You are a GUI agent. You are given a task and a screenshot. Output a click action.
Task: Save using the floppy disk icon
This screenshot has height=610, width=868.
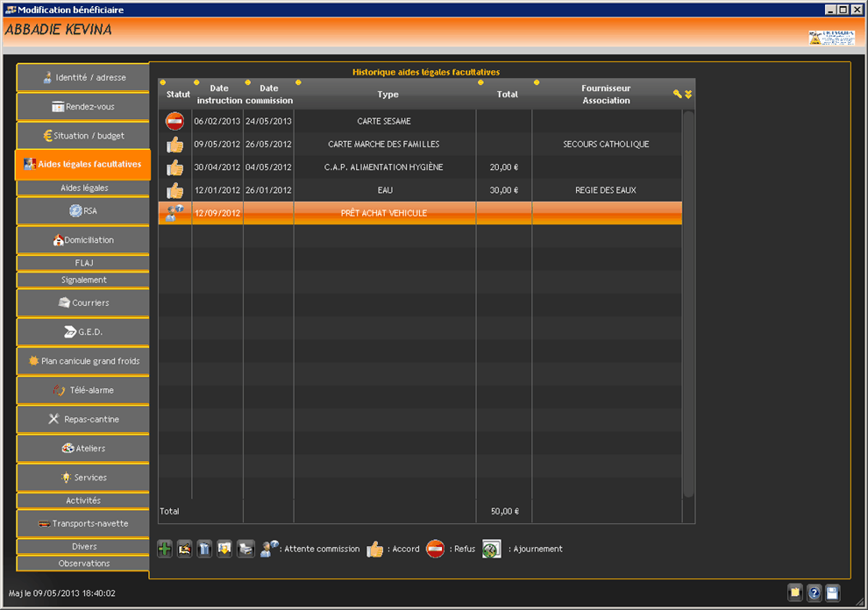click(832, 592)
